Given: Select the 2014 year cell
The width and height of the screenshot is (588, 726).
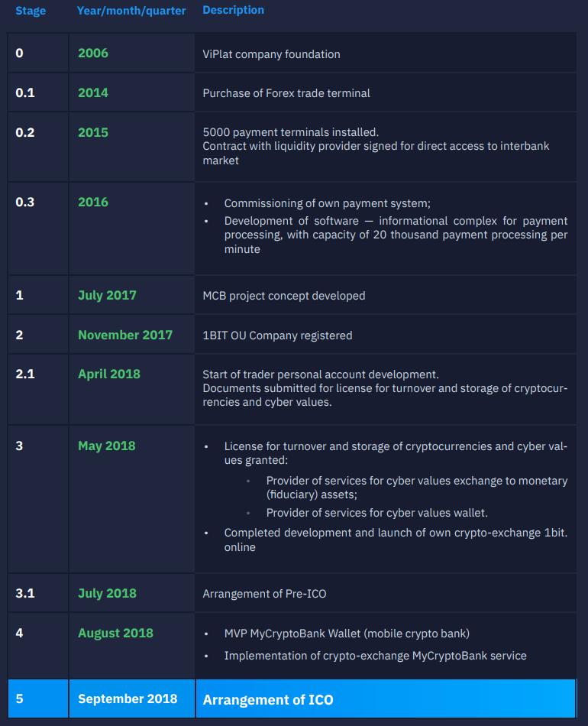Looking at the screenshot, I should pyautogui.click(x=93, y=93).
